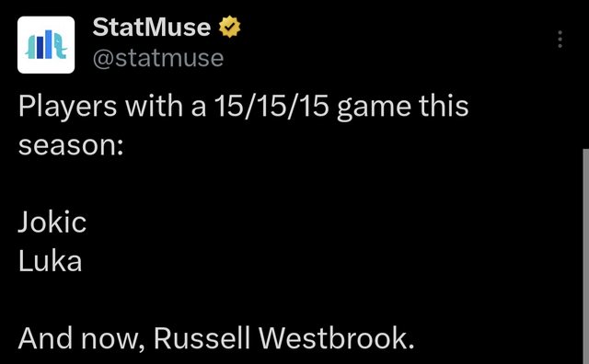589x364 pixels.
Task: Click the name Luka in the tweet
Action: pyautogui.click(x=50, y=261)
